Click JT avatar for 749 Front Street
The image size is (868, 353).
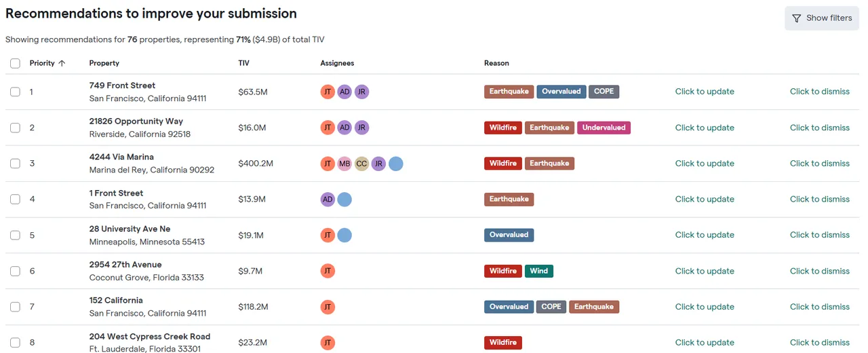pyautogui.click(x=328, y=92)
